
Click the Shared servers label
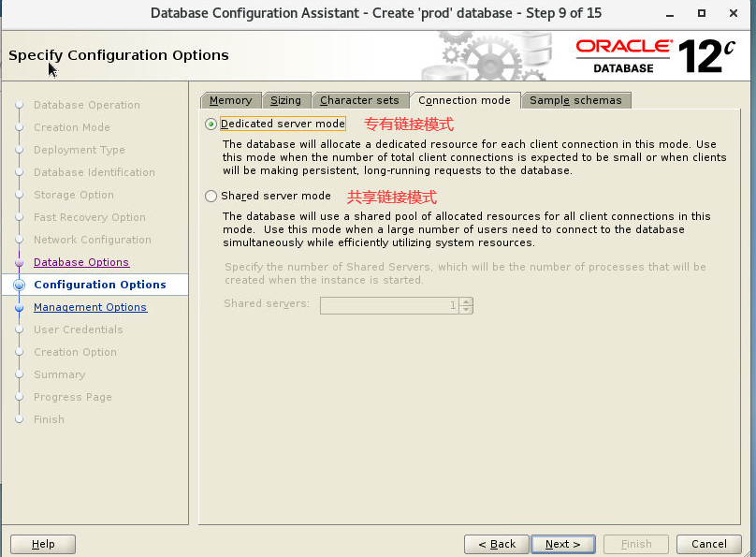[x=266, y=304]
